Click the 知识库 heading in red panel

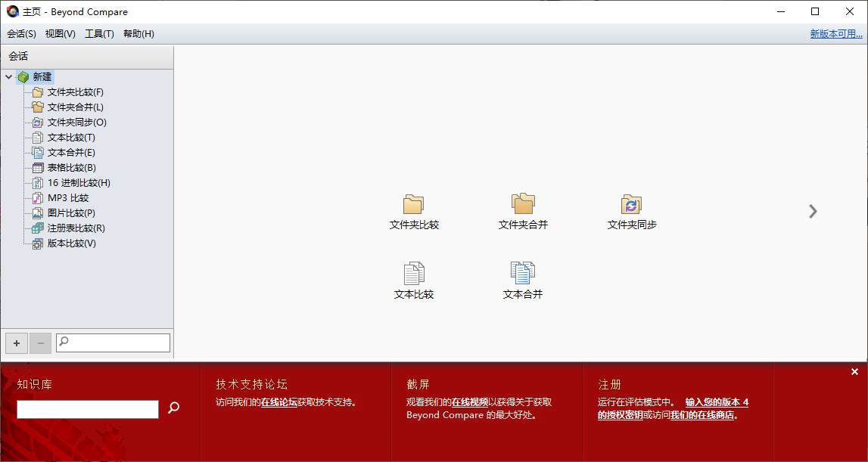coord(35,385)
